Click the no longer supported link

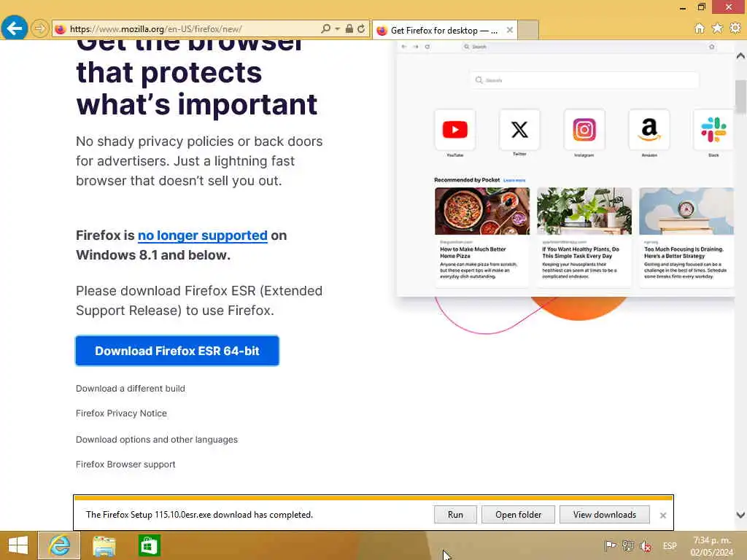(203, 236)
